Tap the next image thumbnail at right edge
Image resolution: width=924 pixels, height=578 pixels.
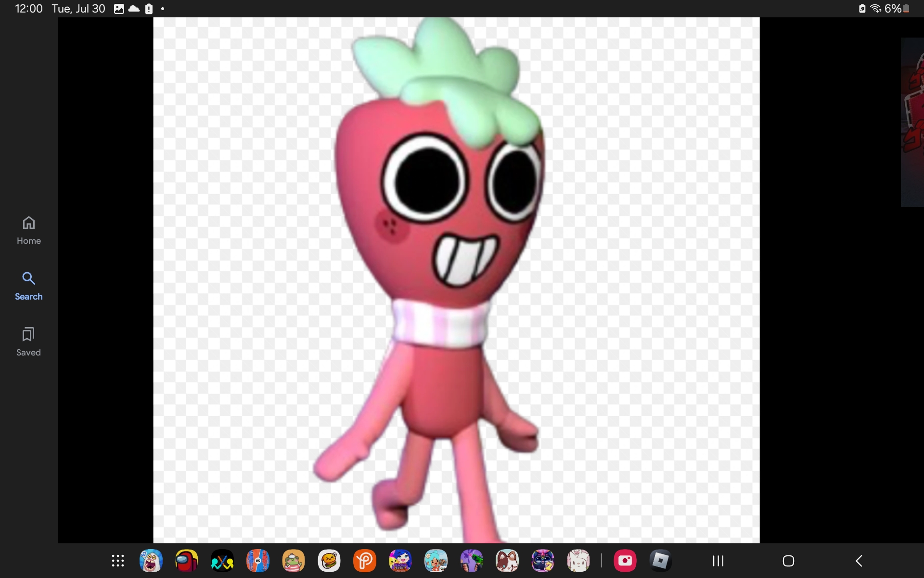pyautogui.click(x=912, y=122)
